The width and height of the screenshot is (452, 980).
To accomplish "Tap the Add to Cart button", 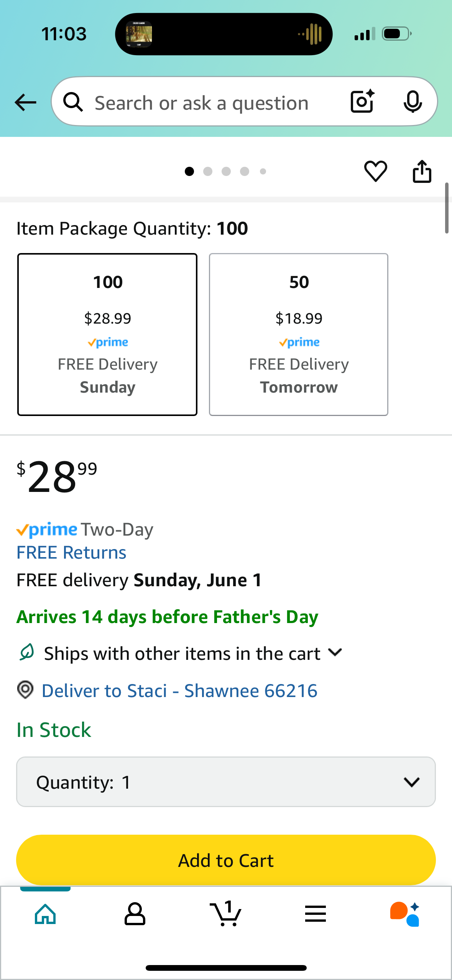I will pyautogui.click(x=226, y=860).
